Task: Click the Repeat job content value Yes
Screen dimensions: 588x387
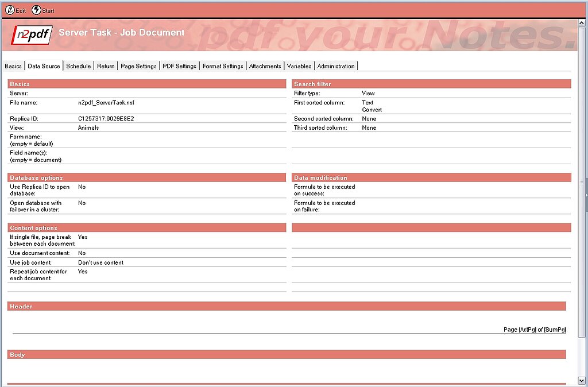Action: tap(83, 271)
